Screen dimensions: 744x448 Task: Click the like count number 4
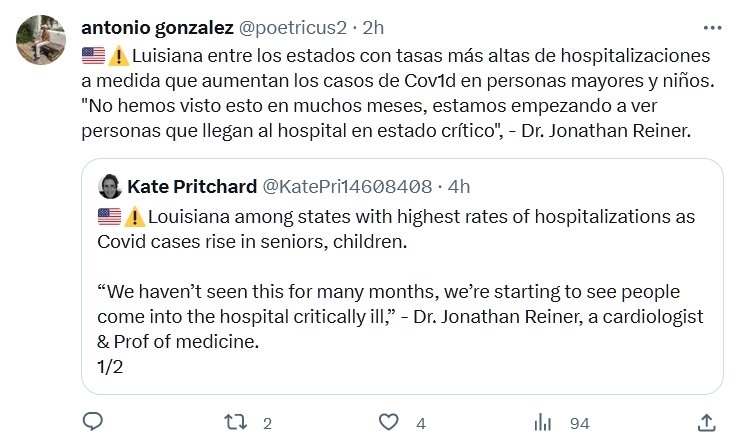coord(421,423)
